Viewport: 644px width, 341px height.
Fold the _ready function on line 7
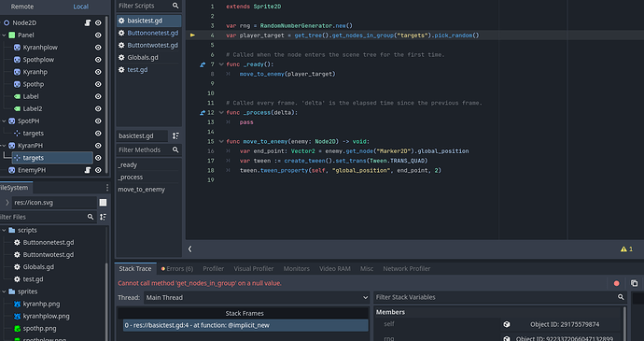click(221, 64)
